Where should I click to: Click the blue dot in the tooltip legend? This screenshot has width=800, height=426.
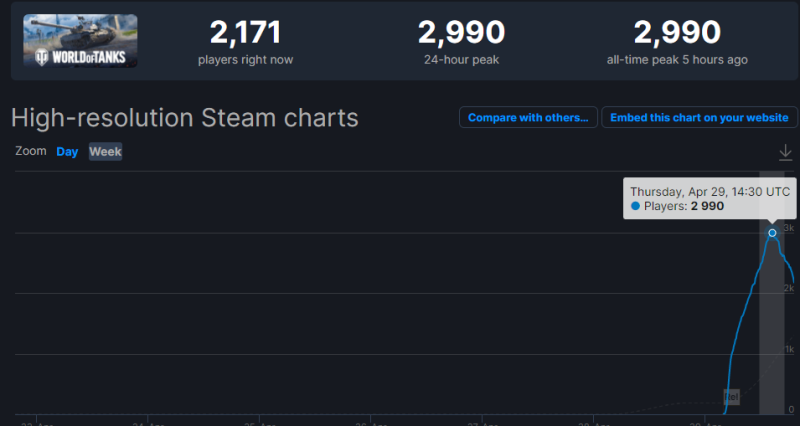(x=635, y=206)
